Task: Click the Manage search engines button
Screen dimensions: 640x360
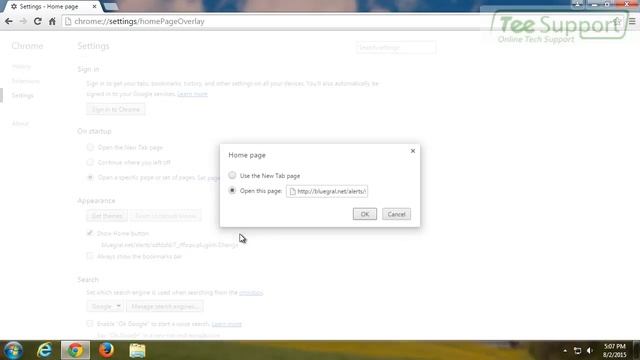Action: 165,306
